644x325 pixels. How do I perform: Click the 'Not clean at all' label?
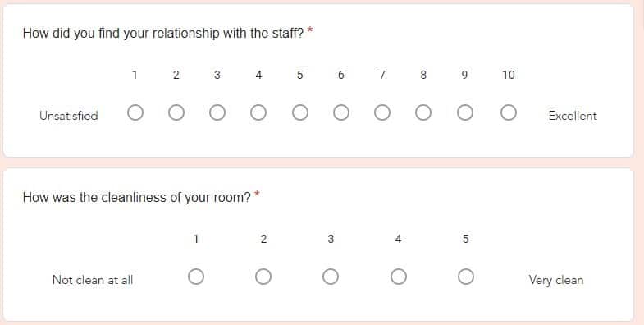(x=93, y=280)
